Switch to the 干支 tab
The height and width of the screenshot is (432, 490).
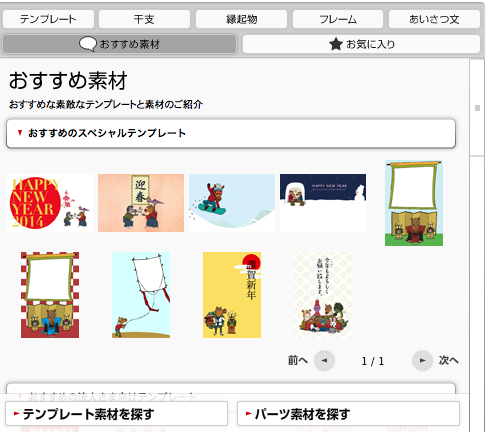coord(144,19)
